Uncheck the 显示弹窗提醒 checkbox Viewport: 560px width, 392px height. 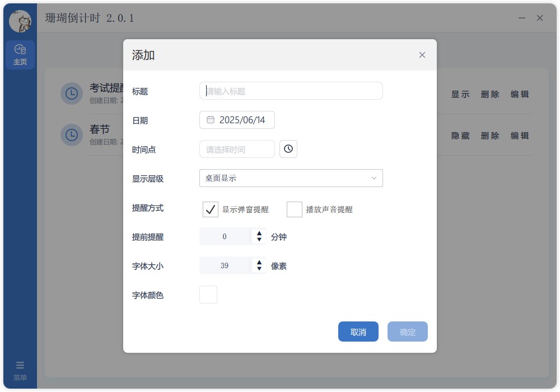point(210,209)
